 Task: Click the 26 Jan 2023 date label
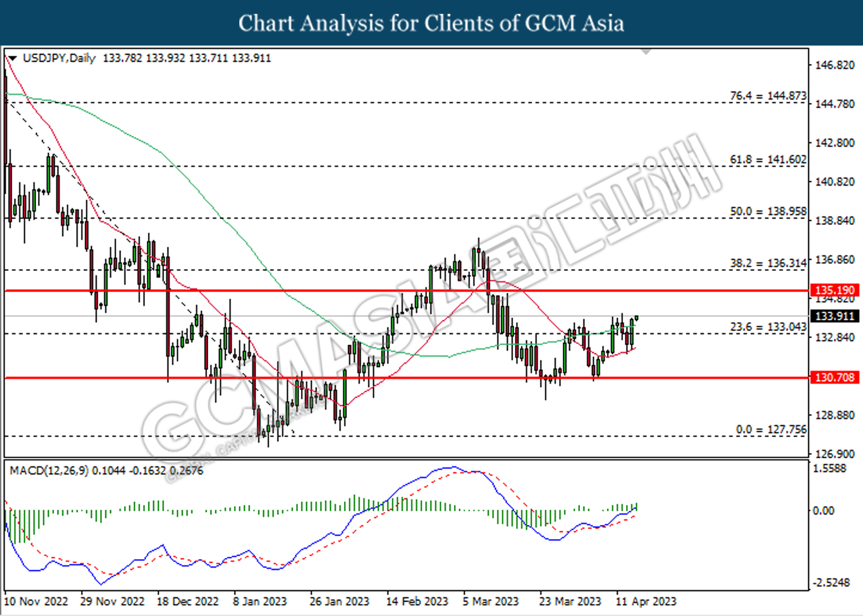tap(339, 602)
